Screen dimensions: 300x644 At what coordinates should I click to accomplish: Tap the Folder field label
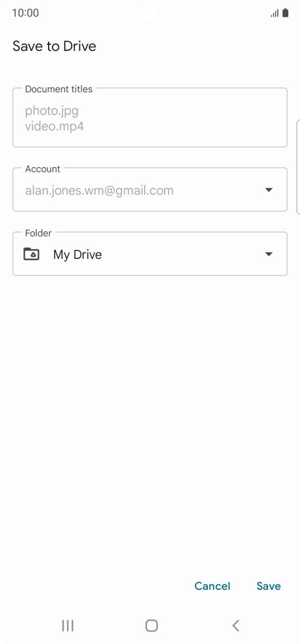[38, 233]
